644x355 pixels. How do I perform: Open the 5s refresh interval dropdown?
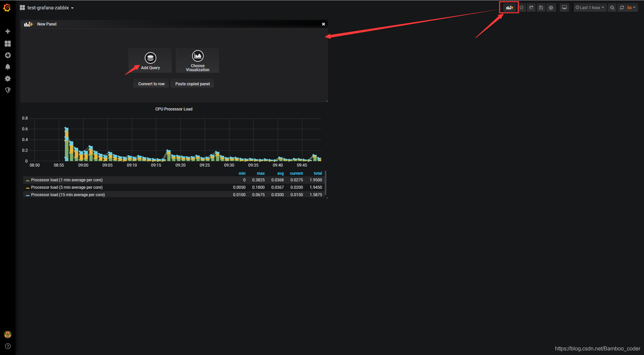pyautogui.click(x=631, y=7)
